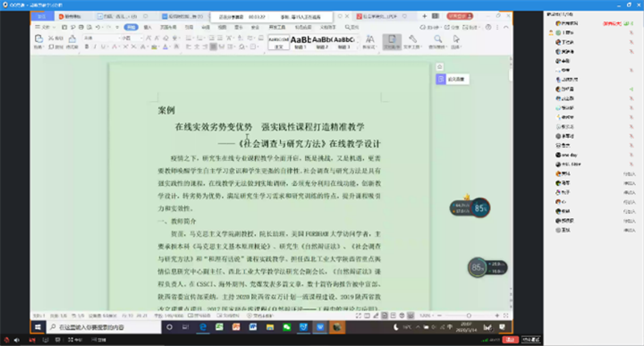
Task: Switch to the Start ribbon tab
Action: (131, 27)
